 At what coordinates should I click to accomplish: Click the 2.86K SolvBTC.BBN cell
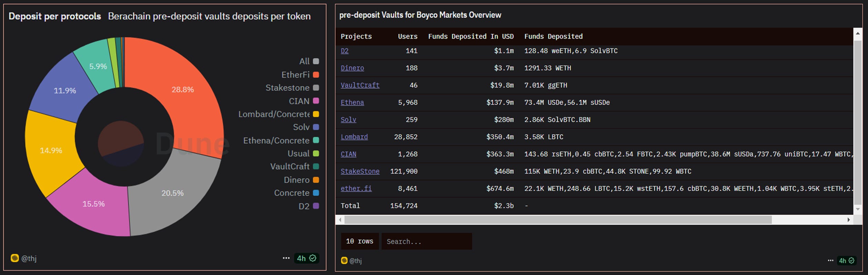coord(557,120)
